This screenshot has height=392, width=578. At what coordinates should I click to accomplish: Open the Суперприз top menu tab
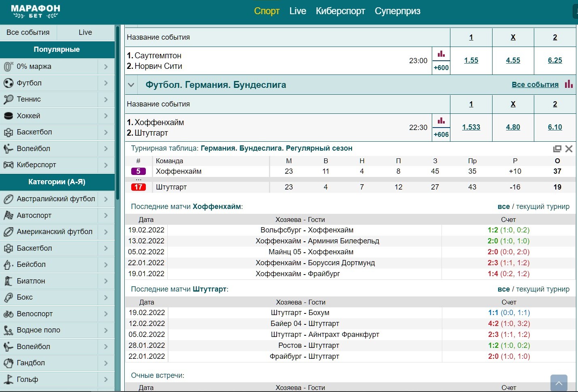click(x=397, y=11)
